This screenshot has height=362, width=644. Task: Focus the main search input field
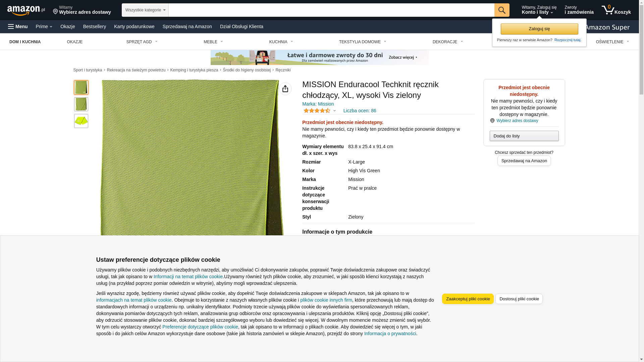(x=331, y=10)
